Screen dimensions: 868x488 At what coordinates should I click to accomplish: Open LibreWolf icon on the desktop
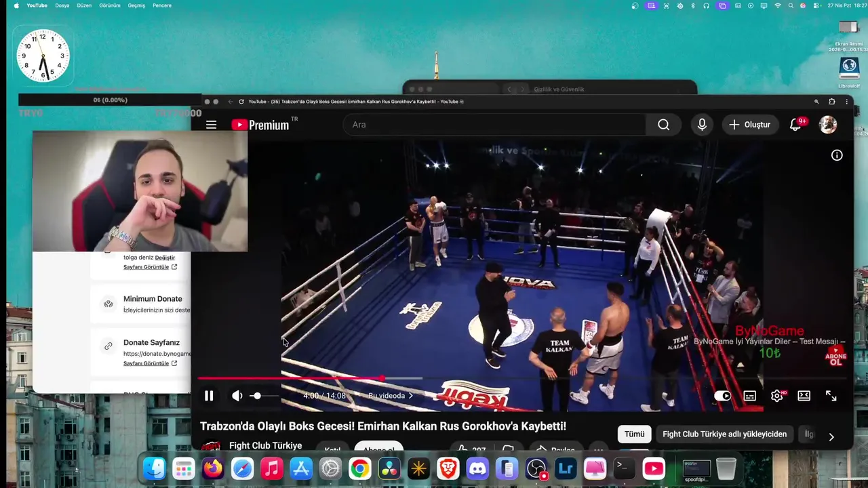pos(849,73)
